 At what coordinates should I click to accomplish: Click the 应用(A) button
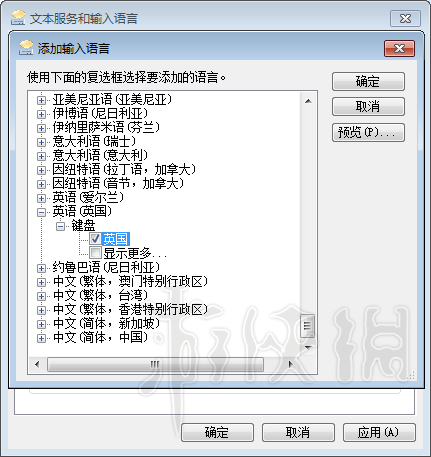click(379, 432)
